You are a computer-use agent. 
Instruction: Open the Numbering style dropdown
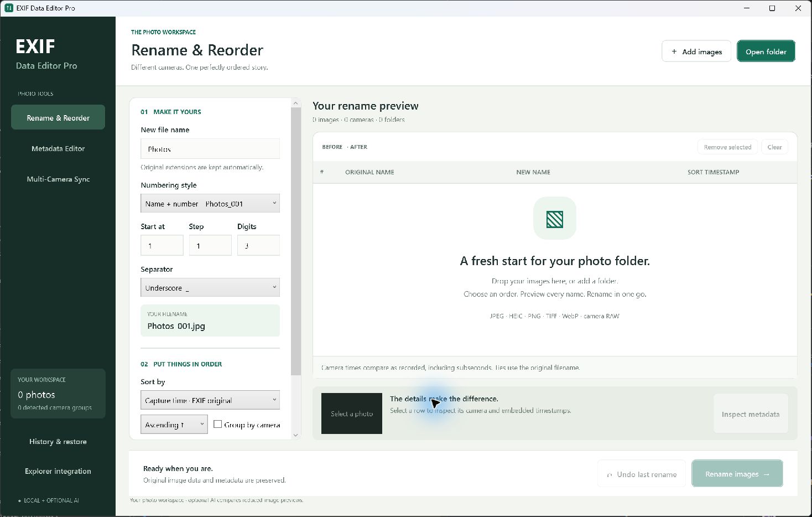pyautogui.click(x=210, y=203)
